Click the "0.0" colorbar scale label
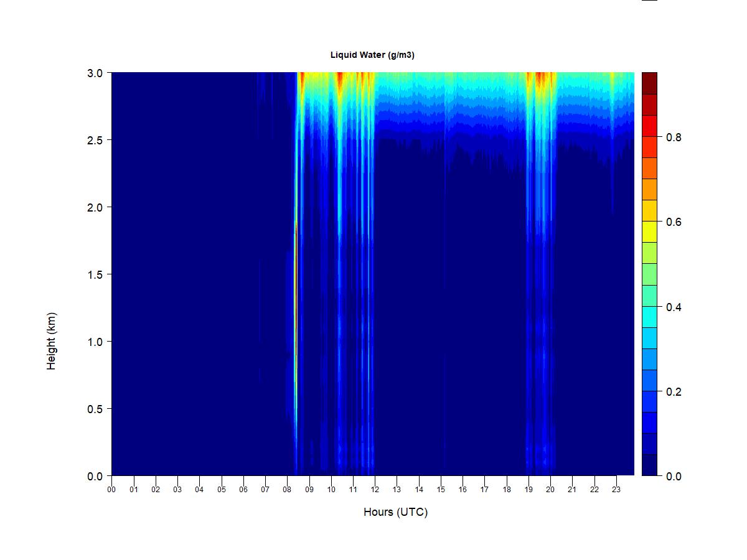 point(674,477)
